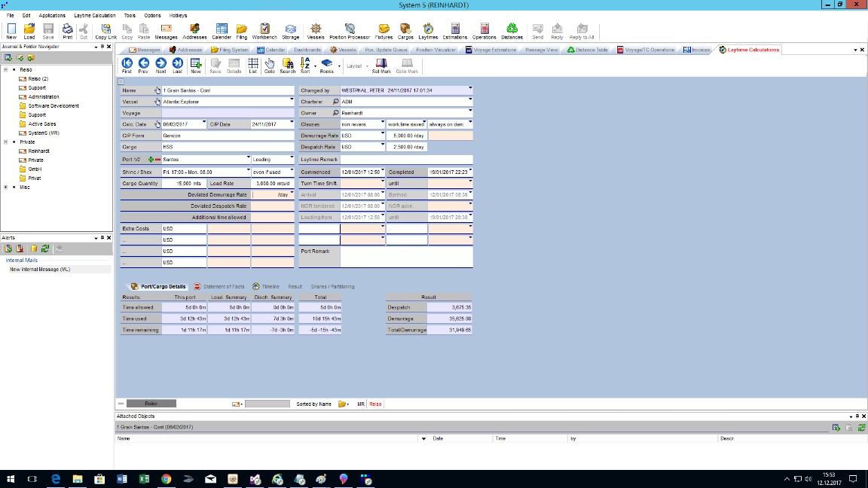Open Position Processor from the toolbar
This screenshot has height=488, width=868.
click(350, 31)
